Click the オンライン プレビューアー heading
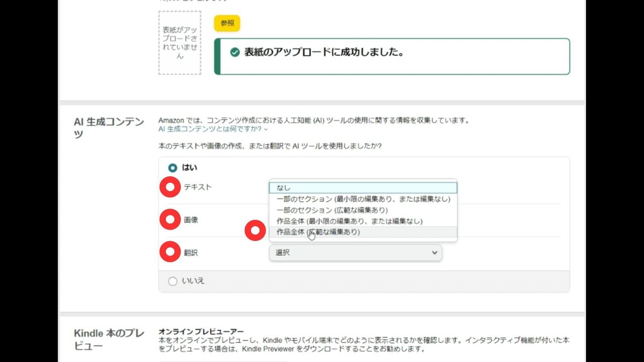Screen dimensions: 644x362 point(201,332)
